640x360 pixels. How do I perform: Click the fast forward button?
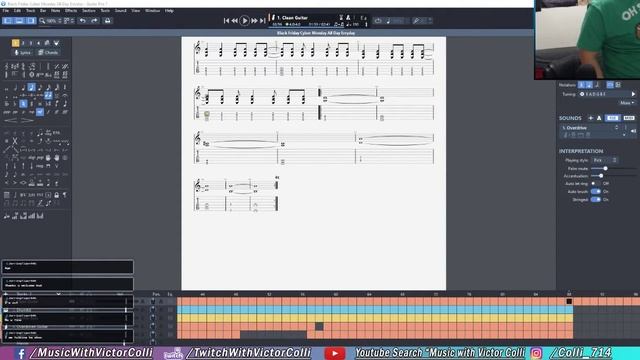coord(254,20)
